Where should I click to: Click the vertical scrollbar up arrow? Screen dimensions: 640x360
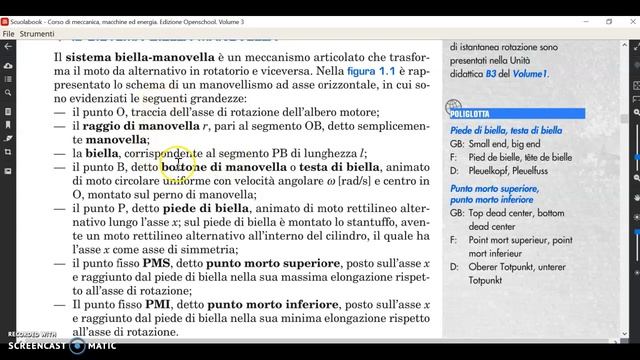click(x=624, y=45)
